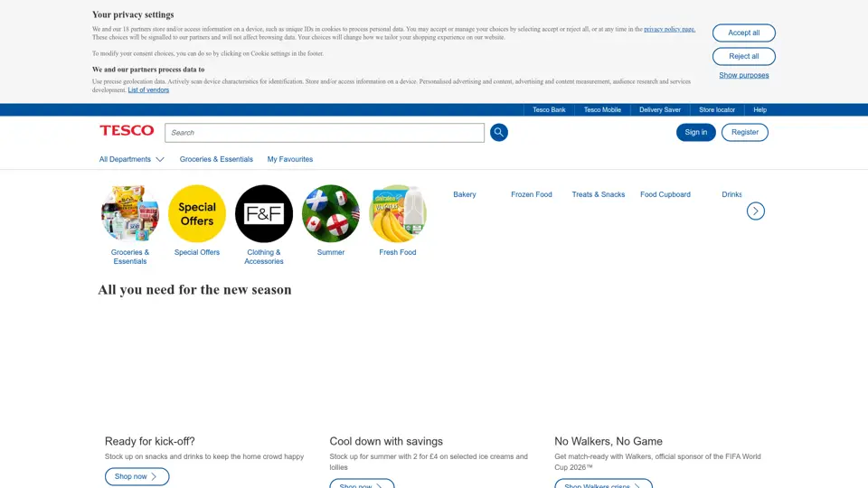868x488 pixels.
Task: Open My Favourites nav link
Action: (290, 159)
